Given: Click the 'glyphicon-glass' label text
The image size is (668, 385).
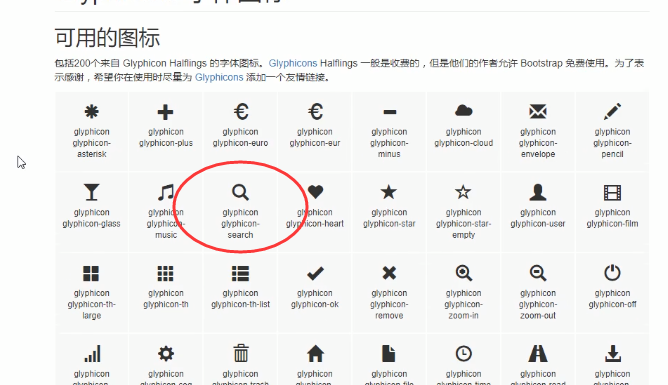Looking at the screenshot, I should click(92, 224).
